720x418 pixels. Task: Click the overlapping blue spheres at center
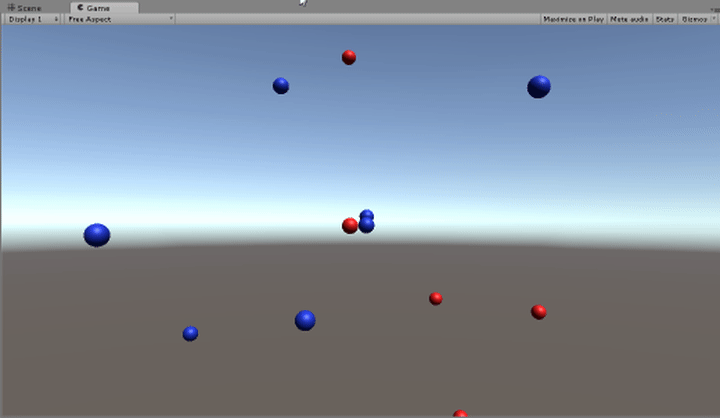pyautogui.click(x=367, y=223)
